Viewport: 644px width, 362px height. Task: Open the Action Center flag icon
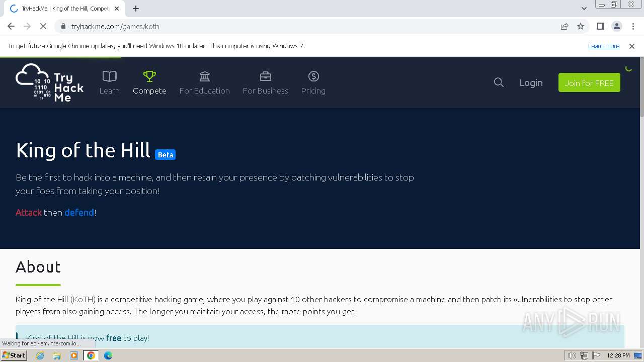[x=596, y=355]
